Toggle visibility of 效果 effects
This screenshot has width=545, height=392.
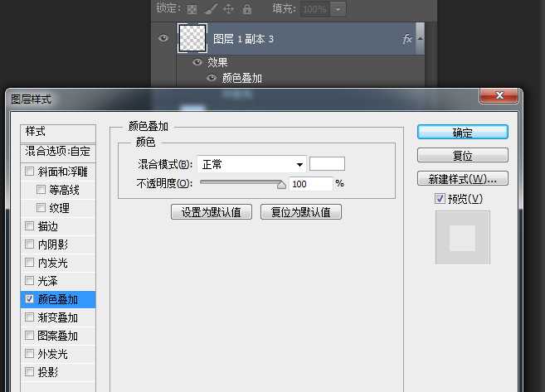click(x=197, y=62)
